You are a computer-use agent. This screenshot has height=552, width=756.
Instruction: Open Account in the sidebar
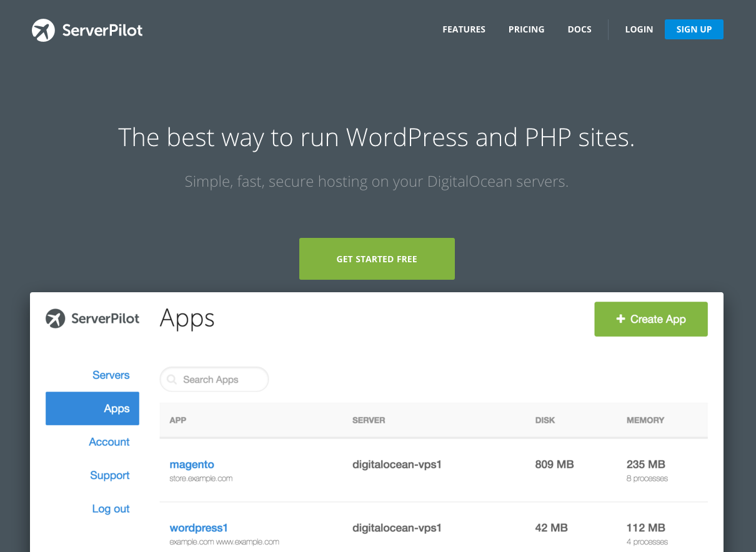[109, 442]
